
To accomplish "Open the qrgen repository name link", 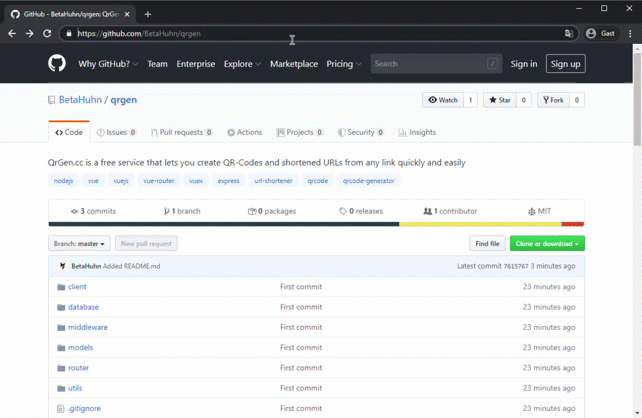I will (x=124, y=100).
